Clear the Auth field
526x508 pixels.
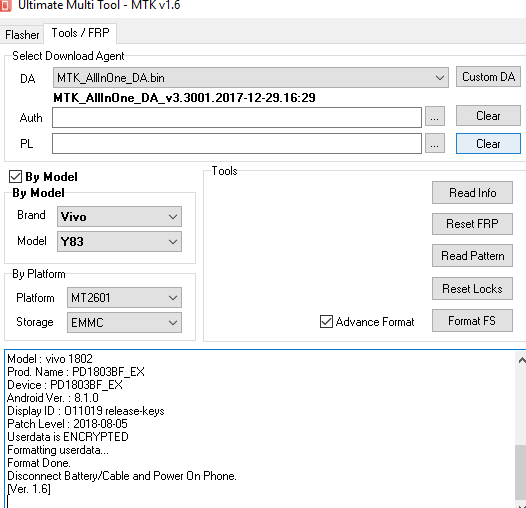pyautogui.click(x=488, y=116)
